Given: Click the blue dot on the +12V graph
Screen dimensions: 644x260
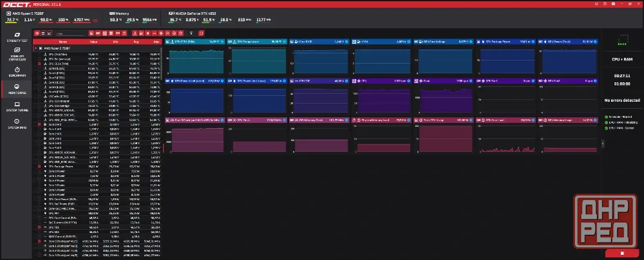Looking at the screenshot, I should (408, 42).
